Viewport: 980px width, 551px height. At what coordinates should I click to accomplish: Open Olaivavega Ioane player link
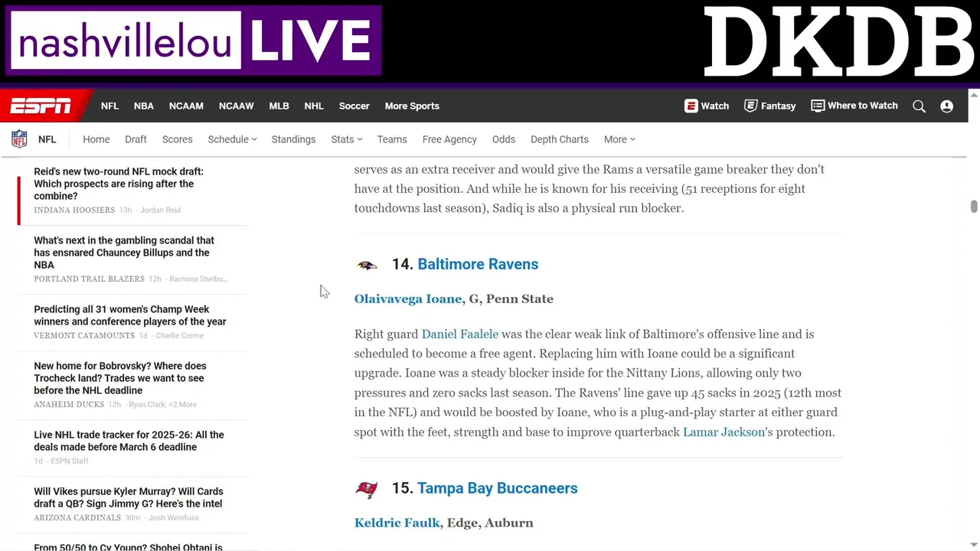[408, 298]
